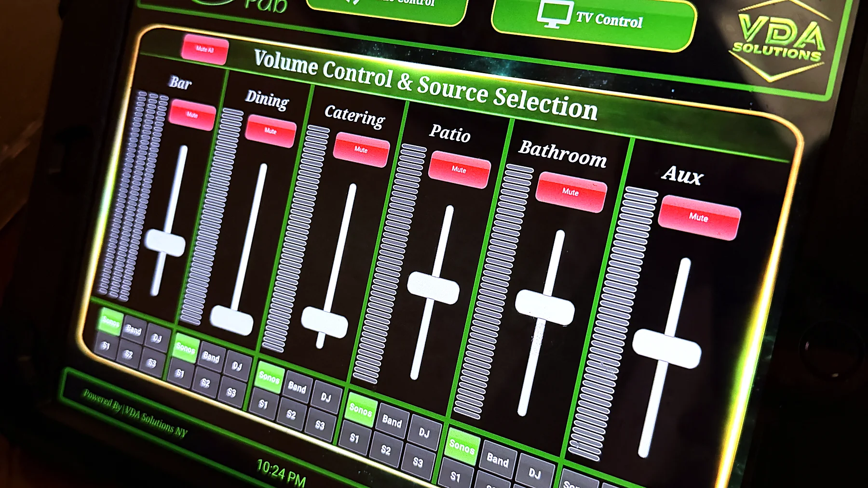Click the Bar zone label

tap(180, 82)
